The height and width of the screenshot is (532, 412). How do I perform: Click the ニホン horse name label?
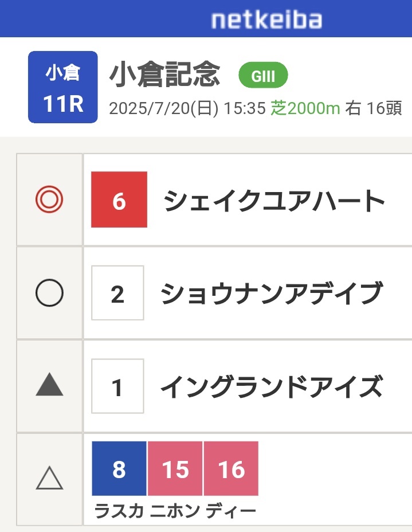point(175,511)
